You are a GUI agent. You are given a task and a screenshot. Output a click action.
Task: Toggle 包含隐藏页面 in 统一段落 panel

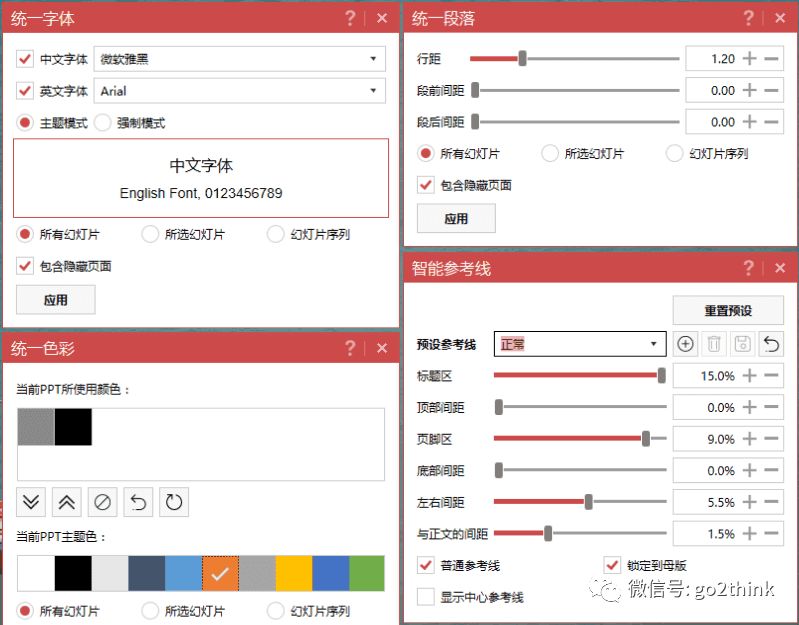[x=425, y=185]
